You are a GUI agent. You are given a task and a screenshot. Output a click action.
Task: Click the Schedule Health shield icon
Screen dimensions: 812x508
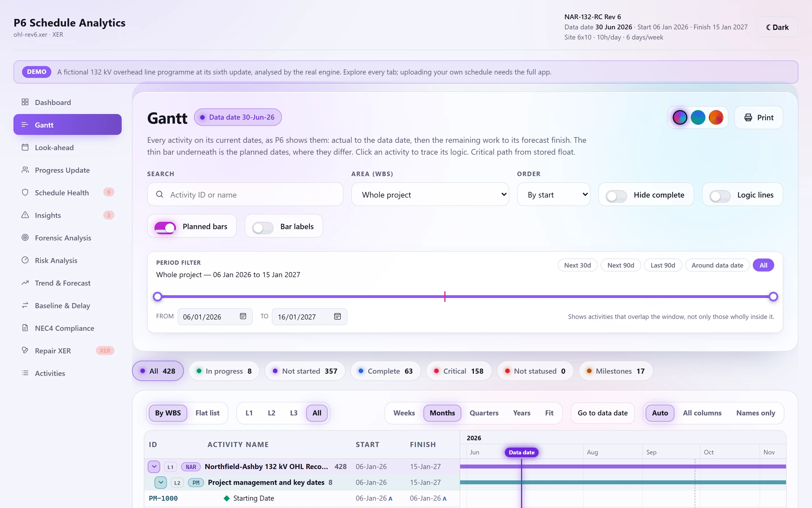click(25, 192)
